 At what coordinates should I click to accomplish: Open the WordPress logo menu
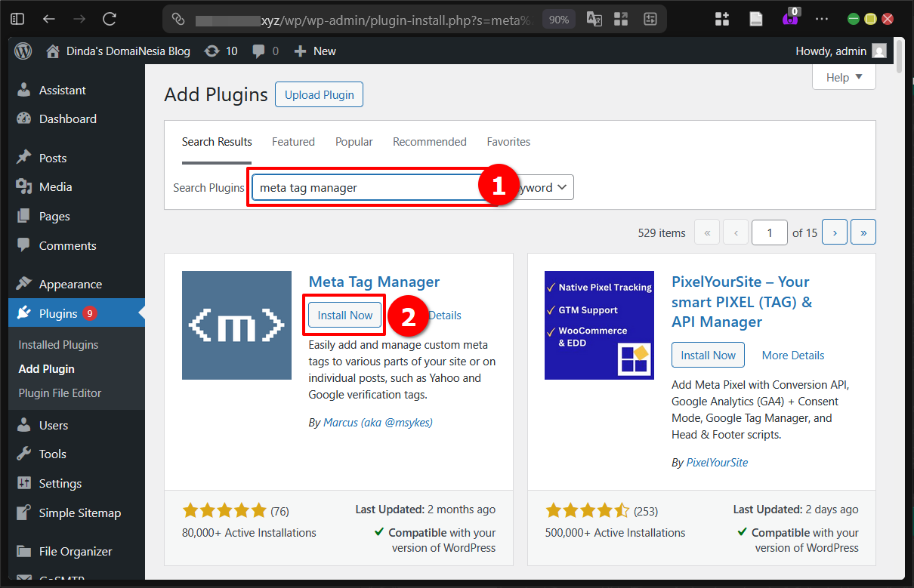[x=23, y=51]
